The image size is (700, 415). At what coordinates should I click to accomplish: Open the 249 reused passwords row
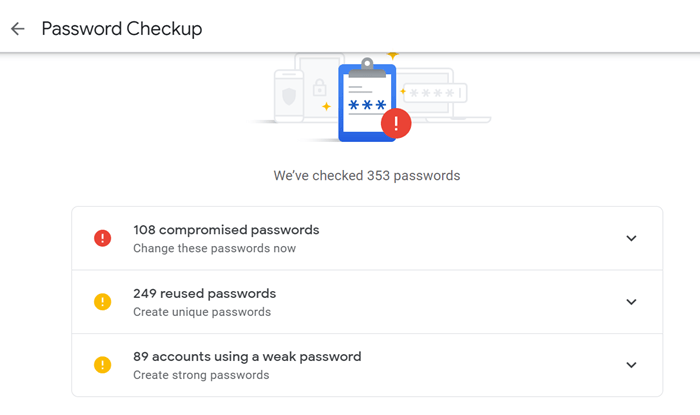pos(367,302)
